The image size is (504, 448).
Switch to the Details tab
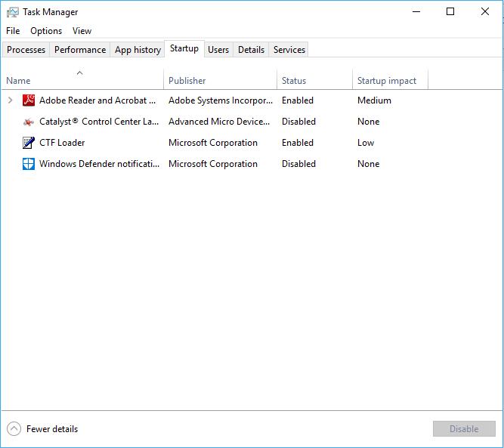251,50
